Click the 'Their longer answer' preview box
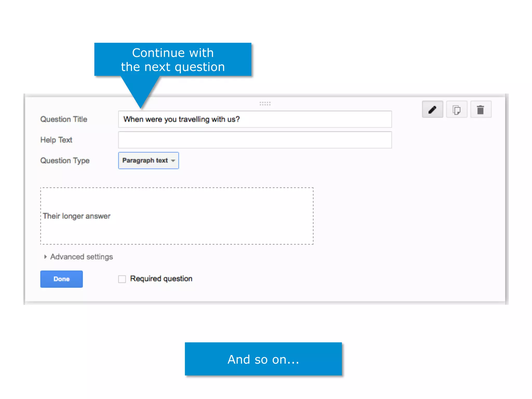The height and width of the screenshot is (399, 532). (177, 216)
